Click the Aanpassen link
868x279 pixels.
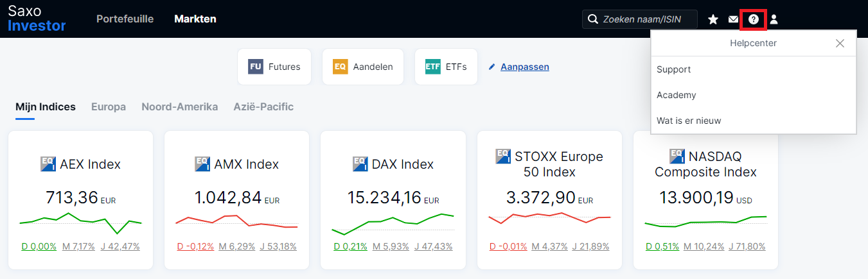click(525, 67)
